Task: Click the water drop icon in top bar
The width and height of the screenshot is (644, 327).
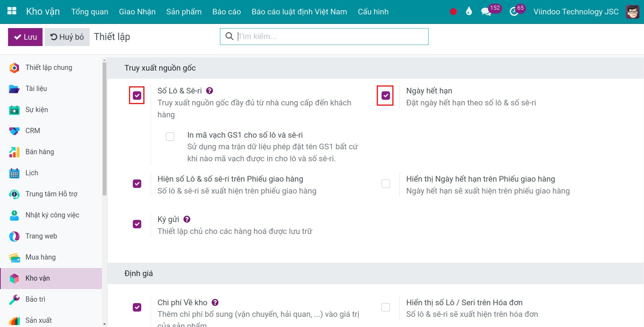Action: (469, 12)
